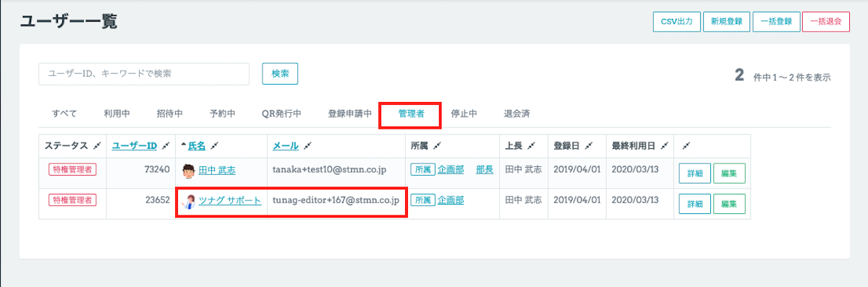This screenshot has height=287, width=868.
Task: Sort by メール column link
Action: click(x=285, y=146)
